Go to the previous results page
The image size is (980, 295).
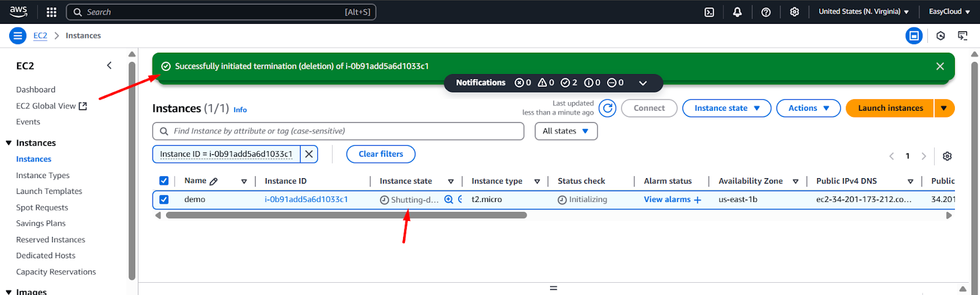coord(892,156)
